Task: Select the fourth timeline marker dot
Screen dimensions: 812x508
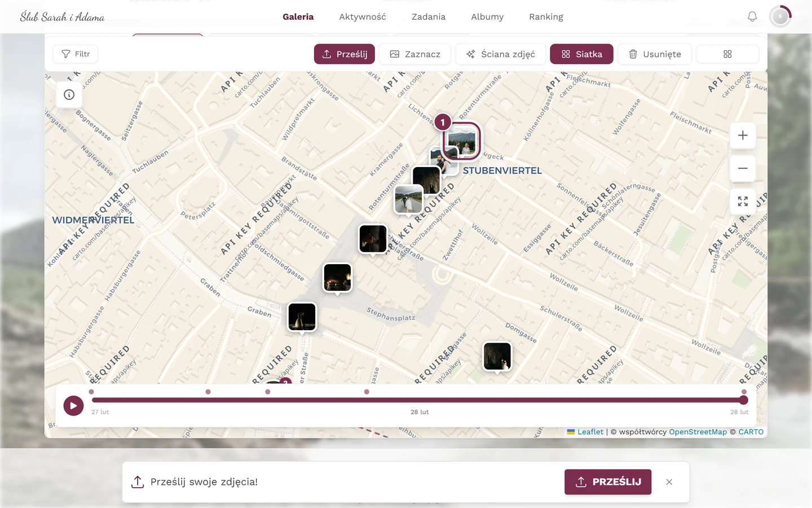Action: coord(367,392)
